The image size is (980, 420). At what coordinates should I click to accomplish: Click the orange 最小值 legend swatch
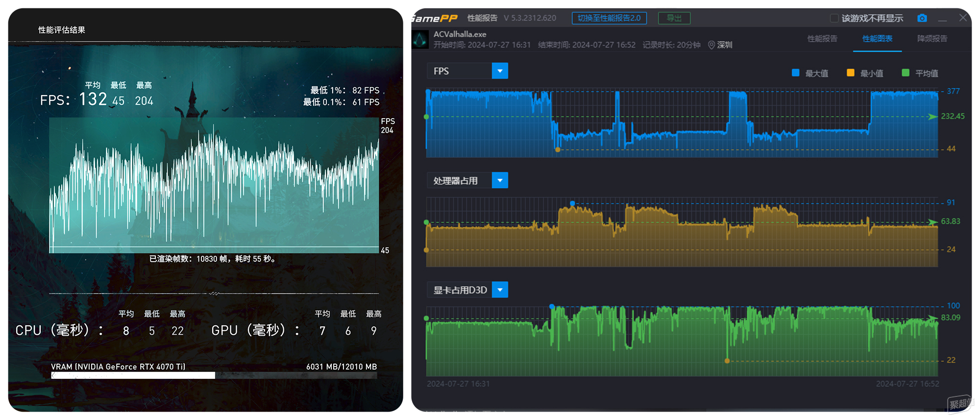(851, 73)
